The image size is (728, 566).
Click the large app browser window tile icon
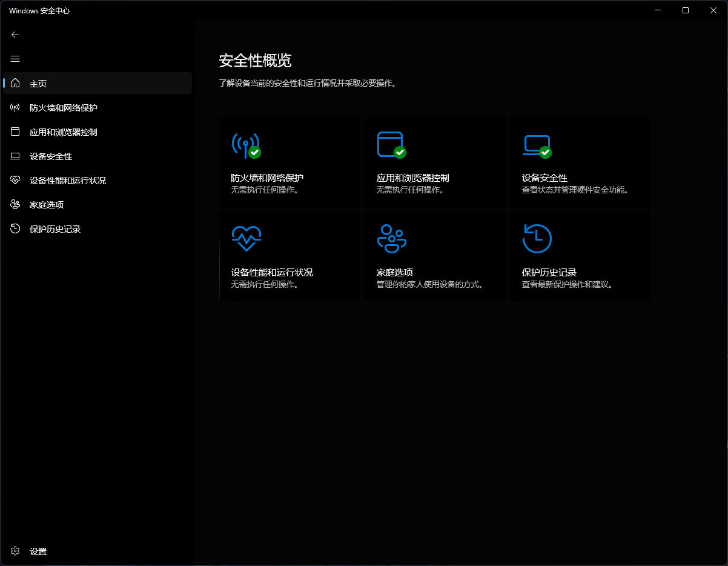click(x=391, y=145)
